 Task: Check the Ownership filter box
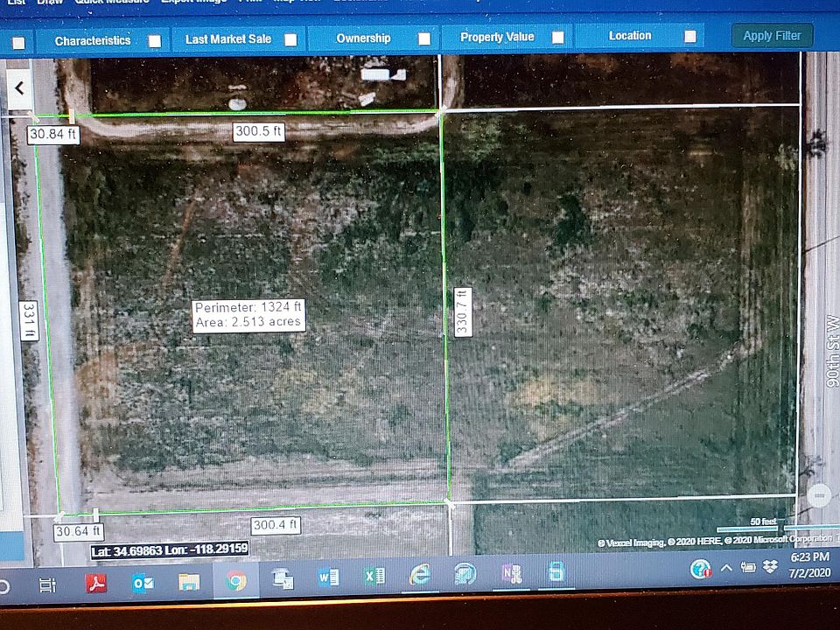click(424, 38)
